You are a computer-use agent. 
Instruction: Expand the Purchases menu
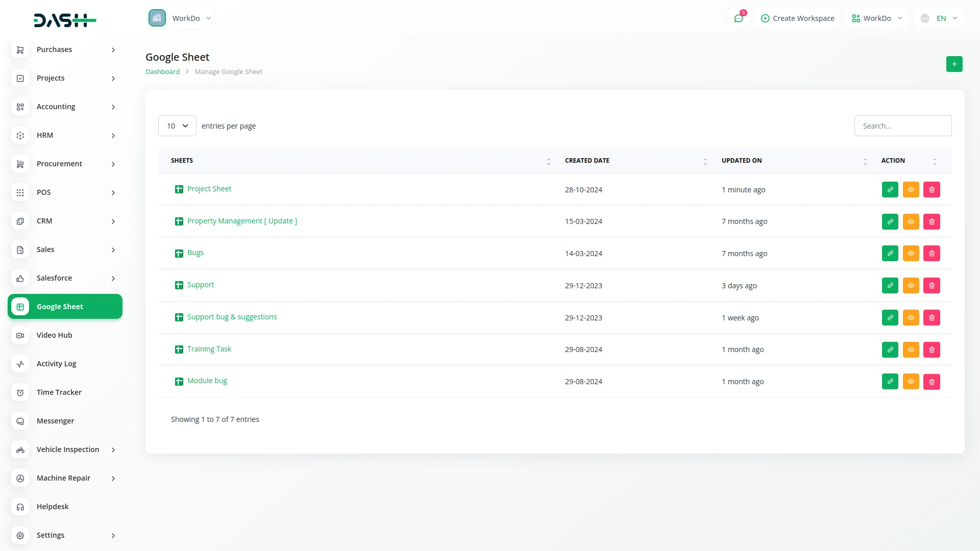pos(65,49)
